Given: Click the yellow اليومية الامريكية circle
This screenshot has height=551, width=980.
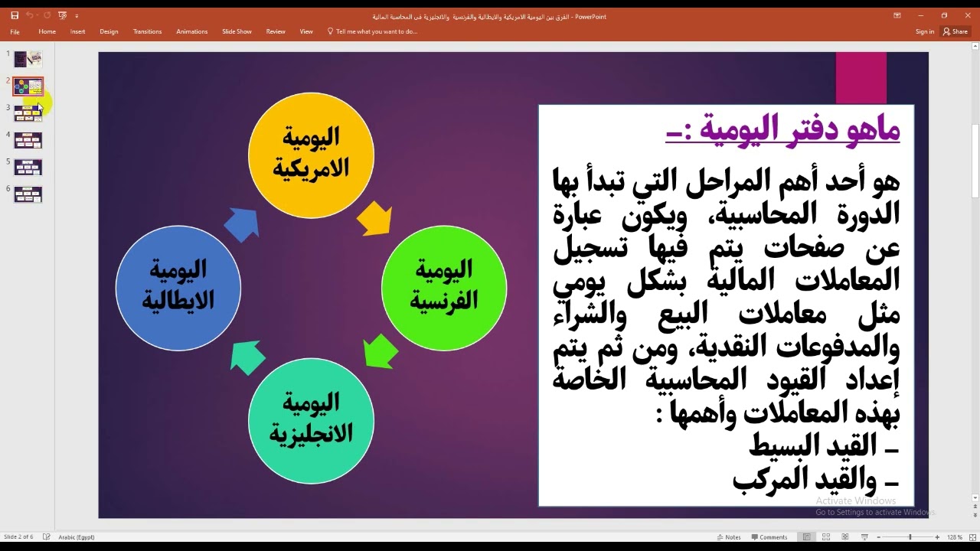Looking at the screenshot, I should (311, 155).
